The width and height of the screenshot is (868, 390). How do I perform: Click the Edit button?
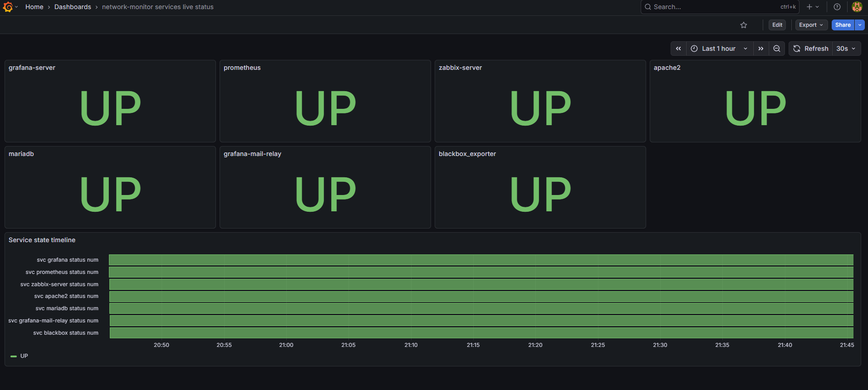pyautogui.click(x=777, y=25)
